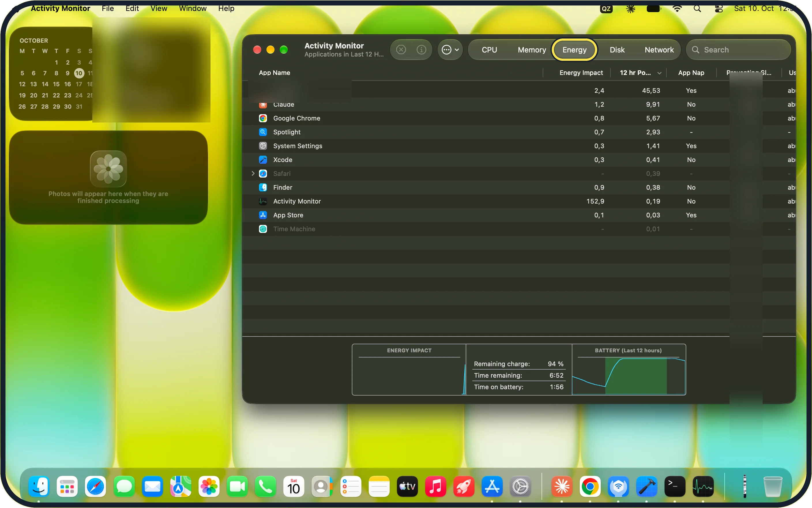812x508 pixels.
Task: Open Control Center in the menu bar
Action: [719, 9]
